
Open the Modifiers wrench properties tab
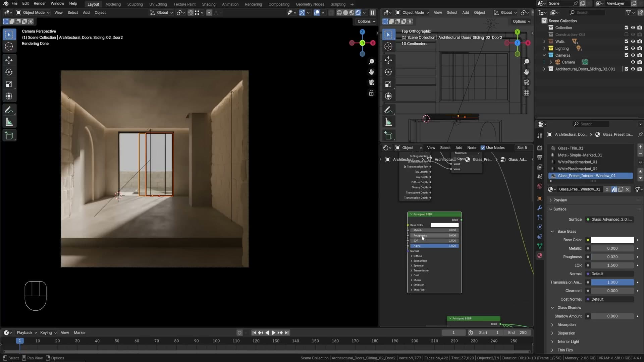coord(540,208)
